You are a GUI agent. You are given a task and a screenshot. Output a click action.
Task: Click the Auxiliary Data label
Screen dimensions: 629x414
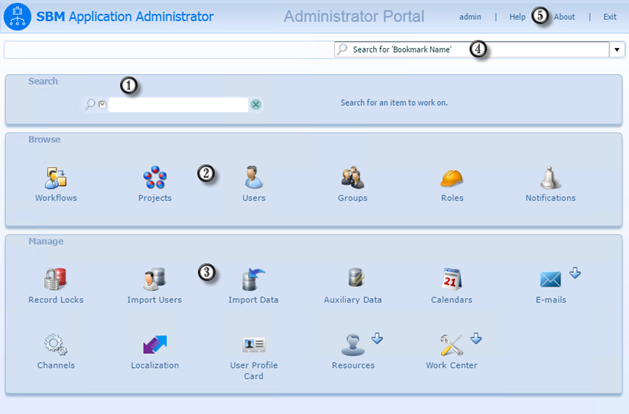353,300
